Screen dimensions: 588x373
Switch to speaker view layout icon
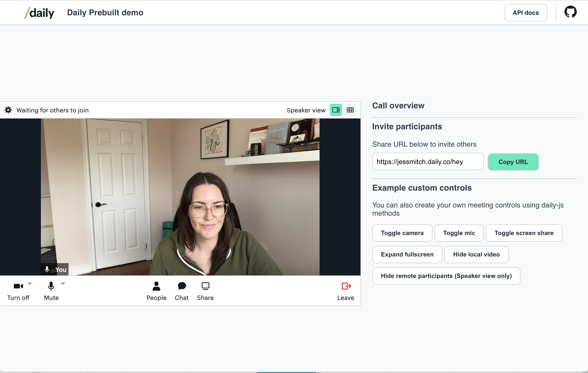pyautogui.click(x=336, y=110)
